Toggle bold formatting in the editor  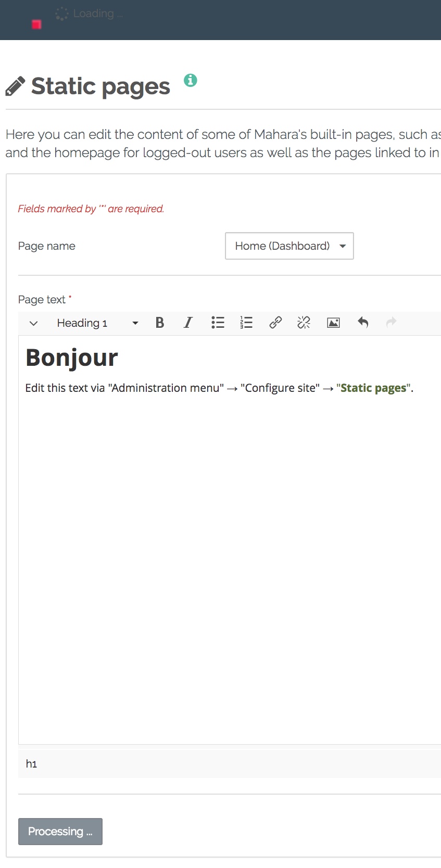[x=160, y=323]
